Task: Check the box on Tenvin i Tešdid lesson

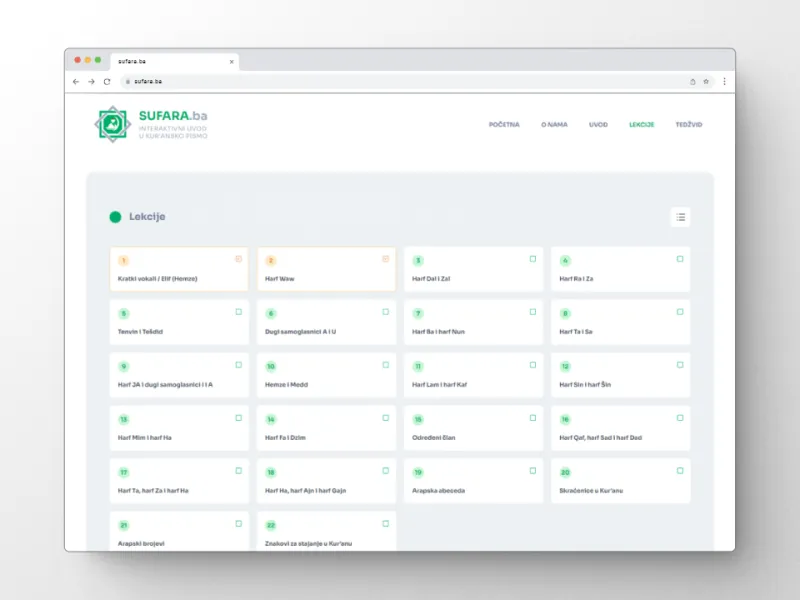Action: (x=238, y=312)
